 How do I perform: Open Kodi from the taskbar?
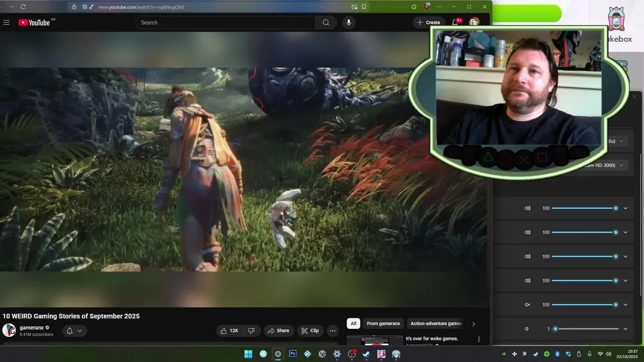[x=307, y=354]
